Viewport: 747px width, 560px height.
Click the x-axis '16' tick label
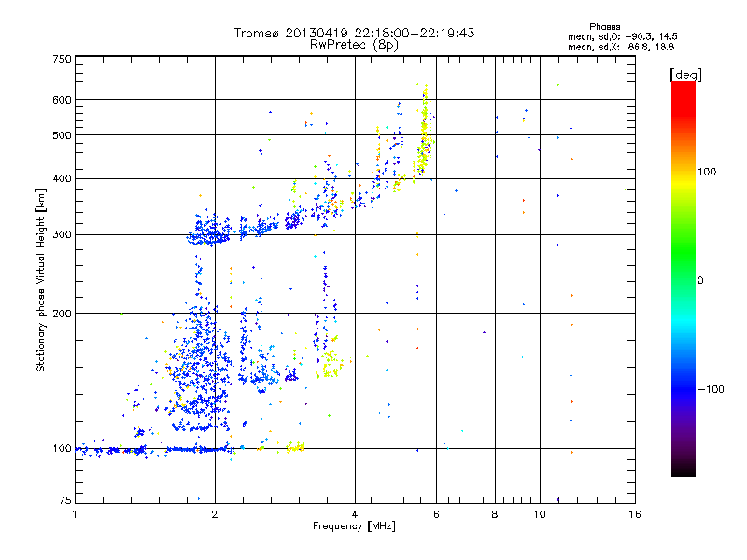[635, 514]
